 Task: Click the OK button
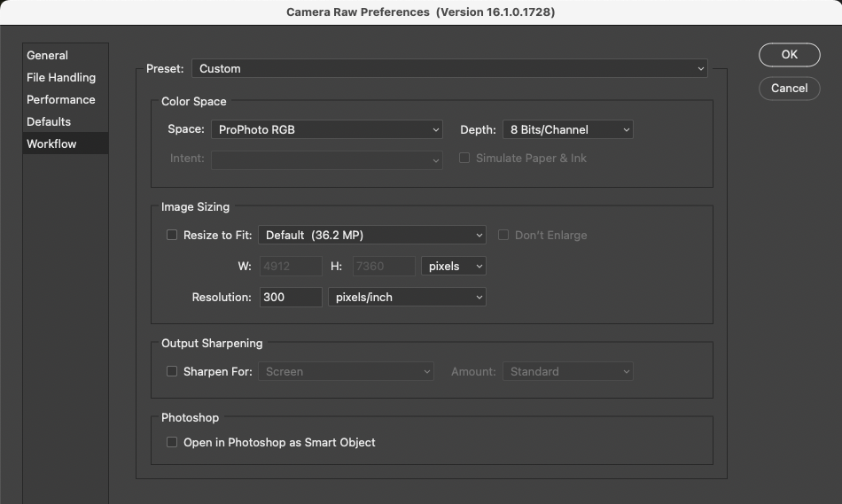point(789,55)
